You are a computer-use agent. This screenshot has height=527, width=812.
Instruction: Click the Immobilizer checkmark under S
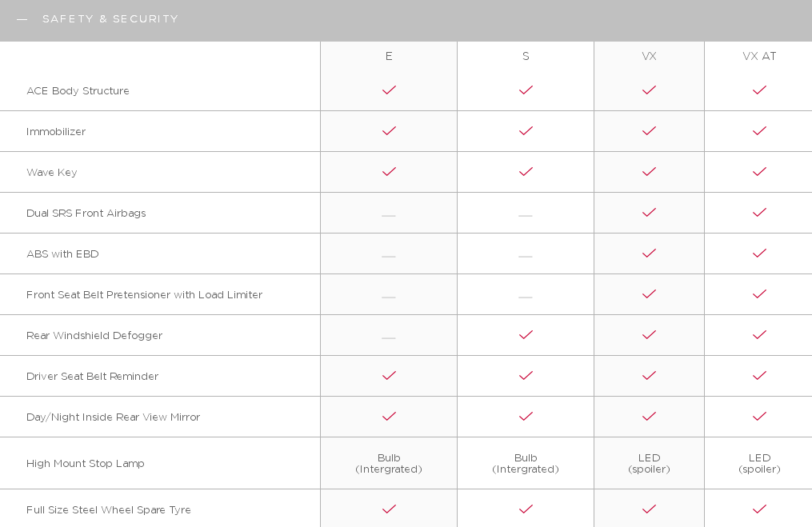pyautogui.click(x=526, y=131)
